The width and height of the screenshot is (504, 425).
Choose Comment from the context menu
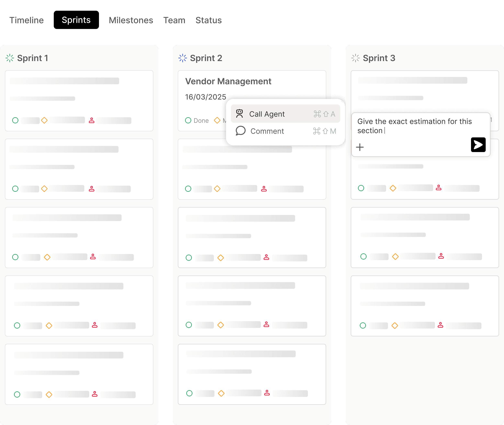coord(285,131)
